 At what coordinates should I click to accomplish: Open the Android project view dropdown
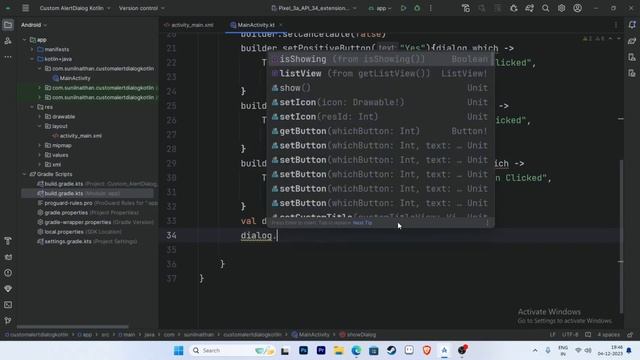click(34, 25)
